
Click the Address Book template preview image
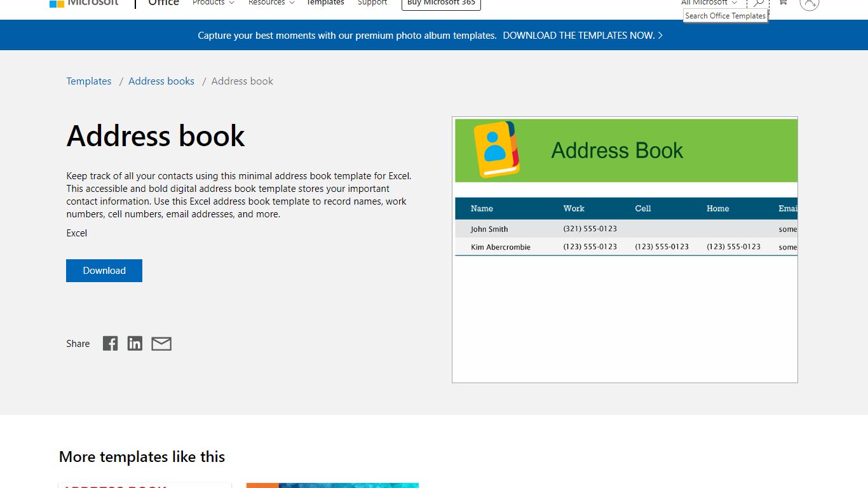click(x=625, y=250)
